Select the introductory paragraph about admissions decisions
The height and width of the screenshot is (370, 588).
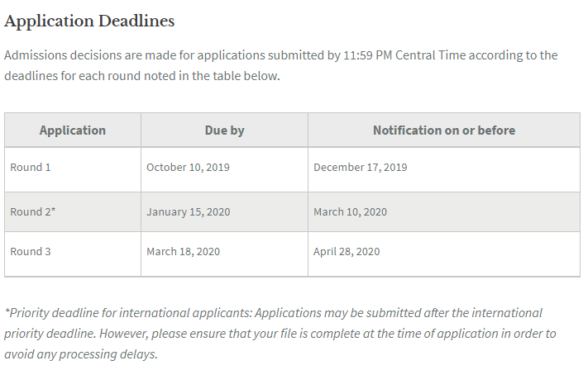click(x=281, y=65)
